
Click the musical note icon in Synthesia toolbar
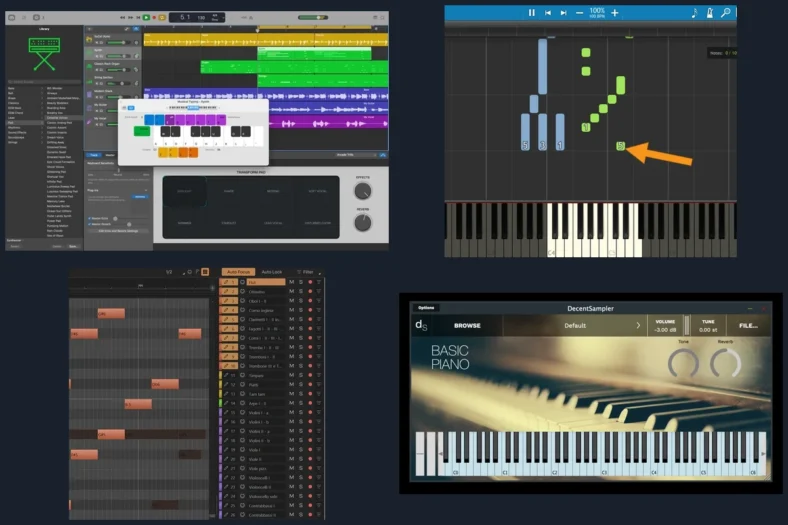694,13
